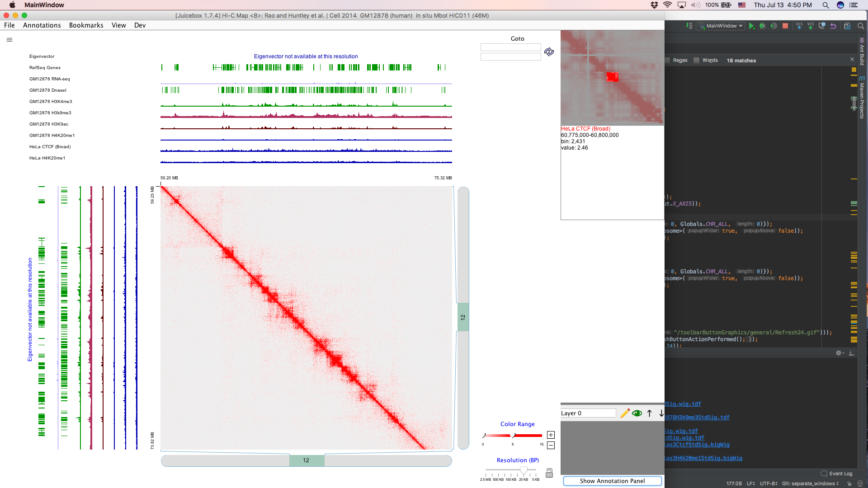Viewport: 868px width, 488px height.
Task: Open the MainWindow run configuration dropdown
Action: [x=720, y=26]
